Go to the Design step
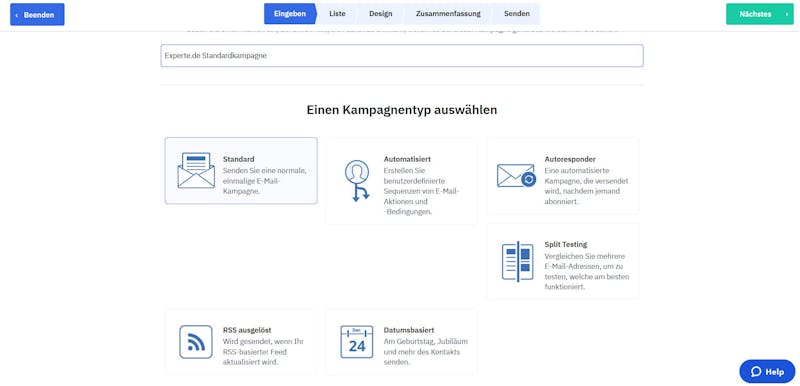 [x=381, y=14]
